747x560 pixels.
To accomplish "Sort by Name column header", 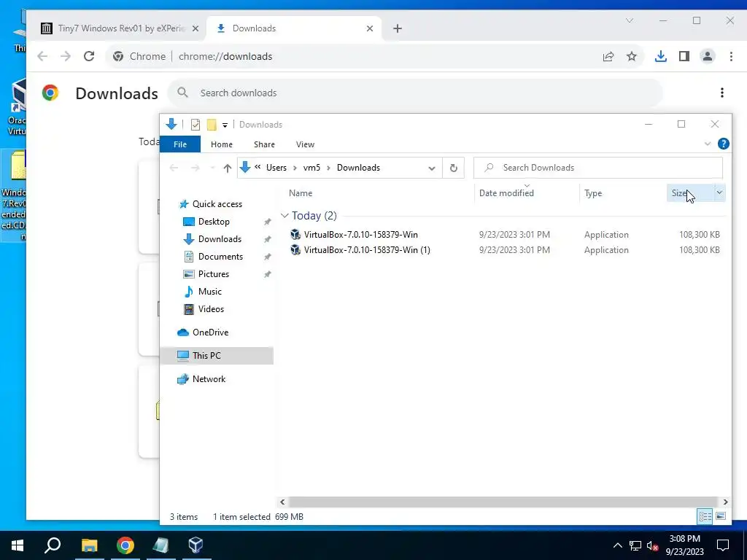I will (301, 192).
